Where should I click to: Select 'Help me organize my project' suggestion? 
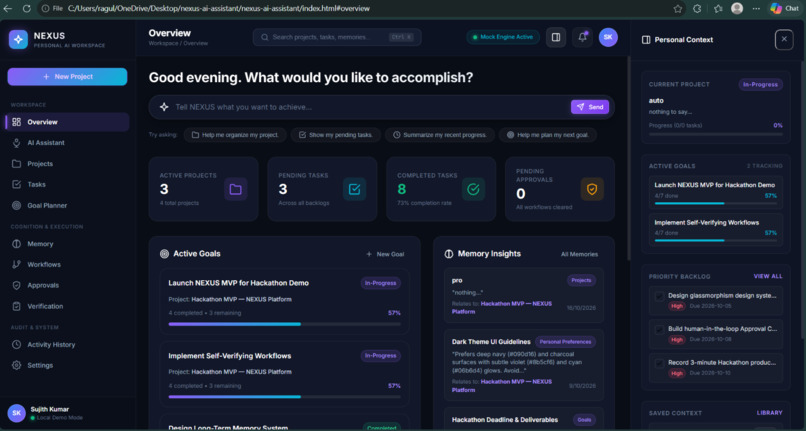[235, 135]
